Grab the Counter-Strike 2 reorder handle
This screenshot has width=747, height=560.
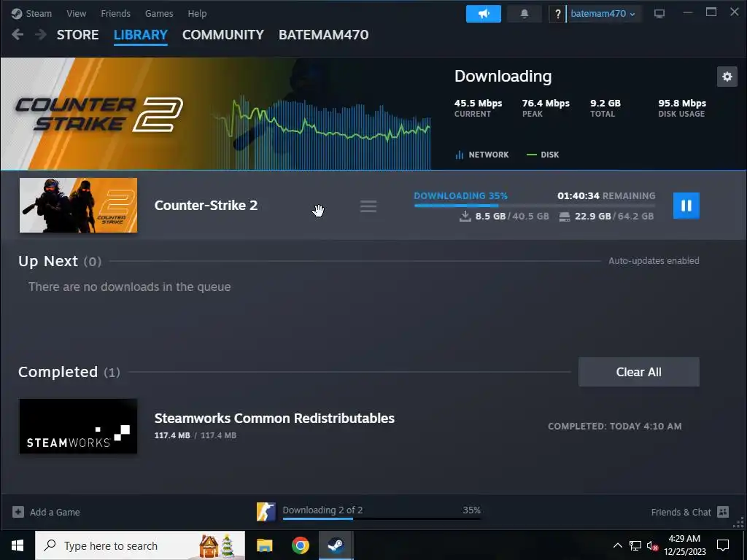[x=368, y=206]
